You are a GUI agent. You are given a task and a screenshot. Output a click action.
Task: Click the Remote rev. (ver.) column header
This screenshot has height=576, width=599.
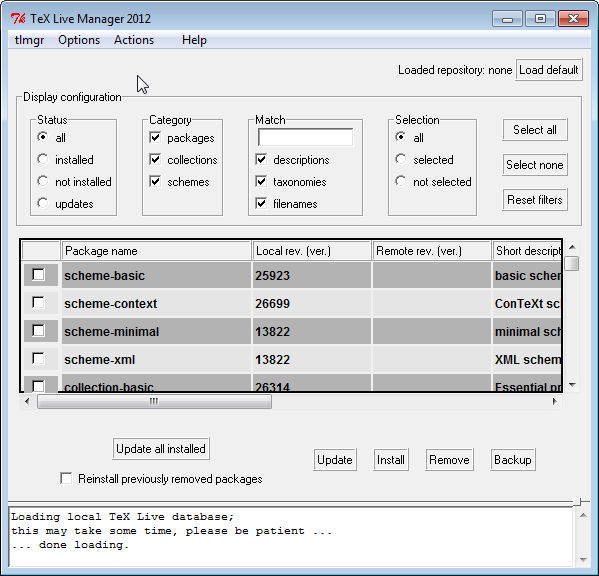point(431,251)
